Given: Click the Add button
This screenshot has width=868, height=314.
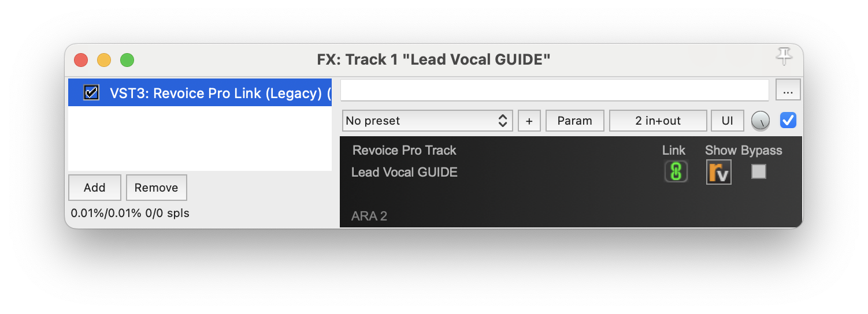Looking at the screenshot, I should click(x=94, y=188).
